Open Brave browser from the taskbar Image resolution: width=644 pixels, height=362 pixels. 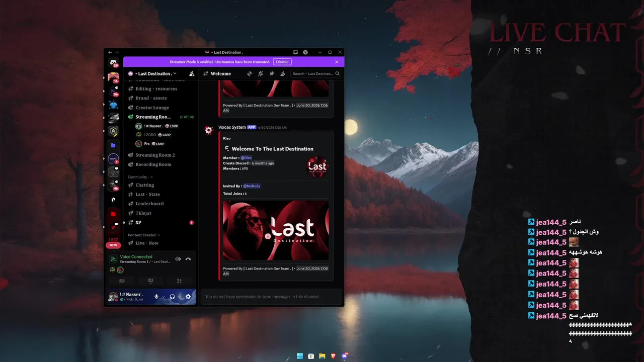(x=333, y=356)
